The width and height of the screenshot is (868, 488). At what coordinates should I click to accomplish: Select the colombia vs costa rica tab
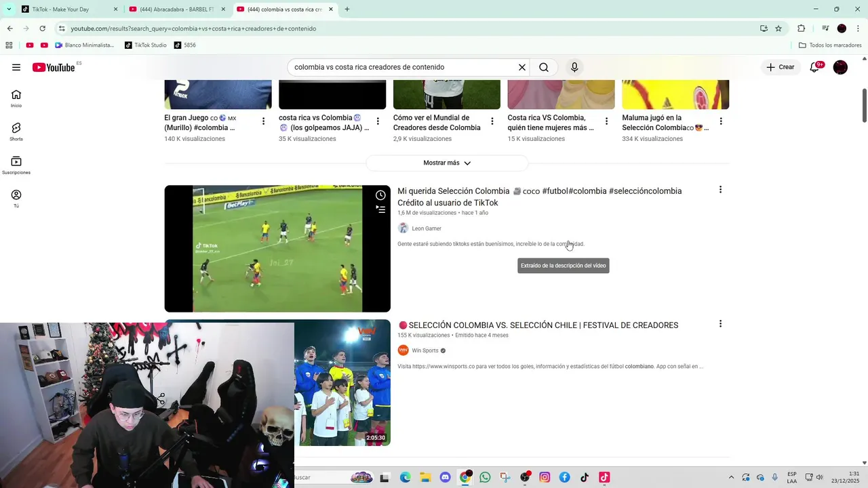[x=285, y=9]
